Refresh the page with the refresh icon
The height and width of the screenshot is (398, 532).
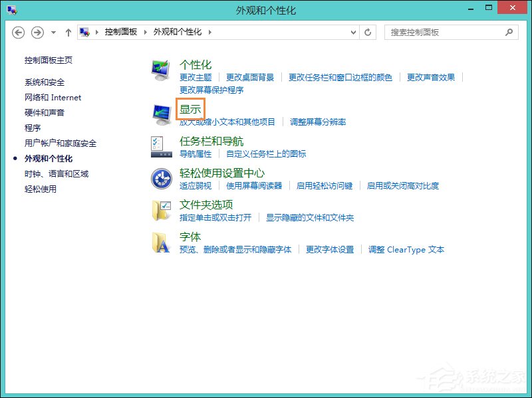(x=368, y=33)
